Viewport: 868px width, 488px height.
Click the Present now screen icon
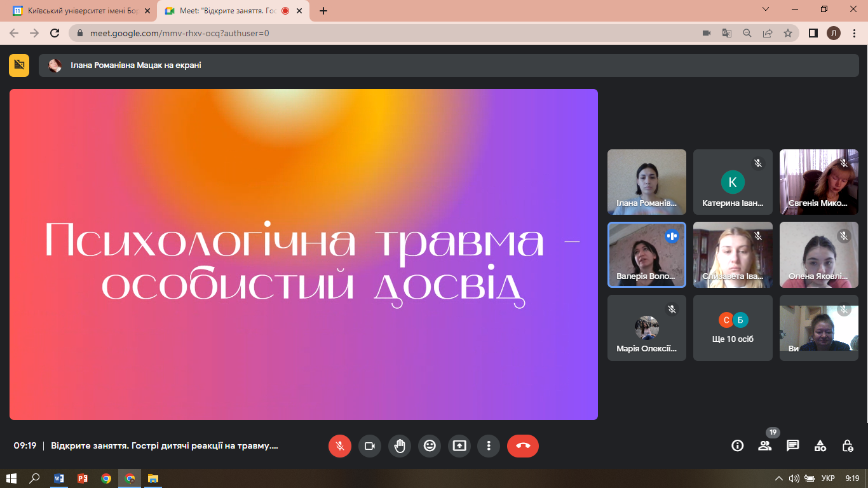459,446
